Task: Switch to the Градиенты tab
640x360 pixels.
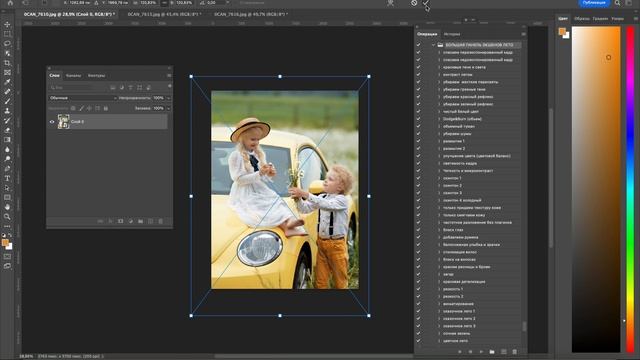Action: pyautogui.click(x=600, y=18)
